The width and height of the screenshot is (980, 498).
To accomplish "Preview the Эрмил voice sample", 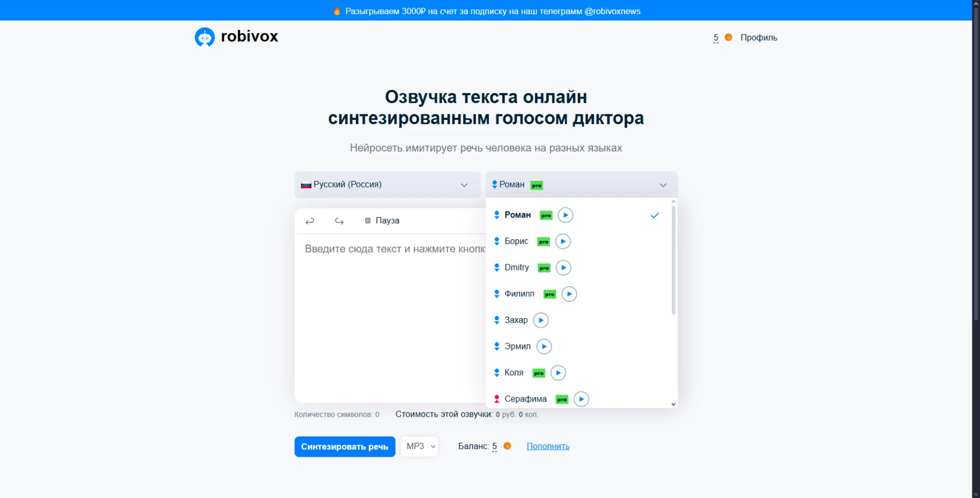I will click(x=544, y=346).
